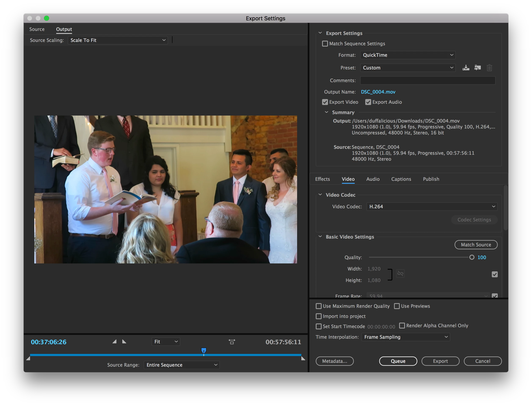Open the Format dropdown showing QuickTime
532x406 pixels.
(x=408, y=55)
